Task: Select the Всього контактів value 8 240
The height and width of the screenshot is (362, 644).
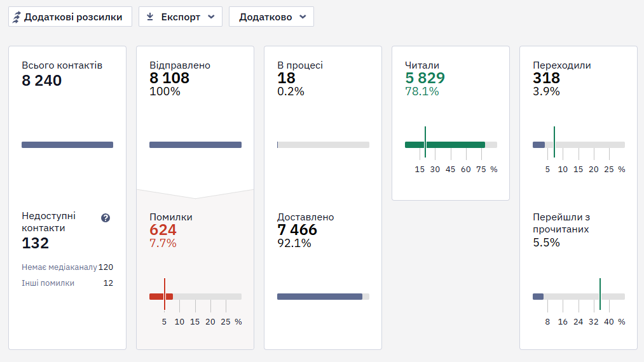Action: pyautogui.click(x=41, y=81)
